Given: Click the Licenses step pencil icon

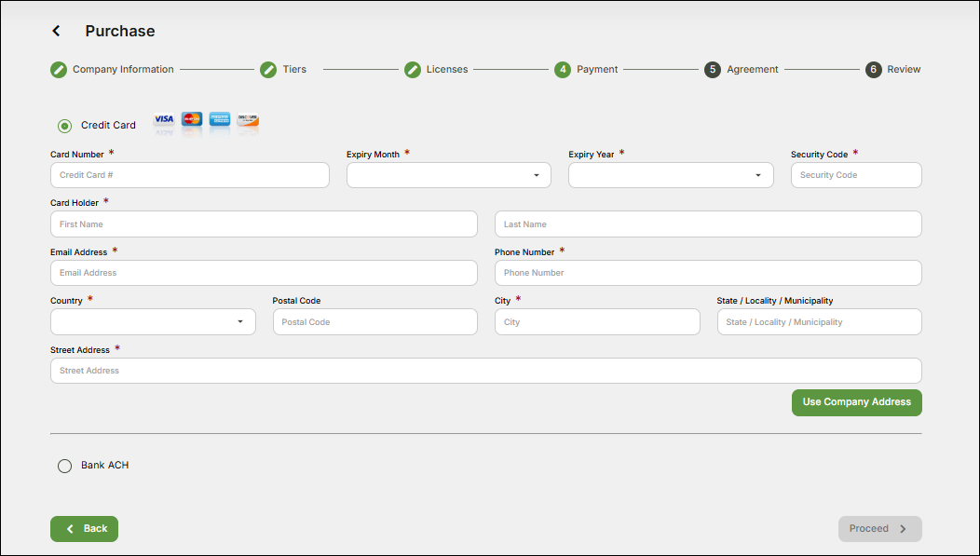Looking at the screenshot, I should [x=413, y=69].
